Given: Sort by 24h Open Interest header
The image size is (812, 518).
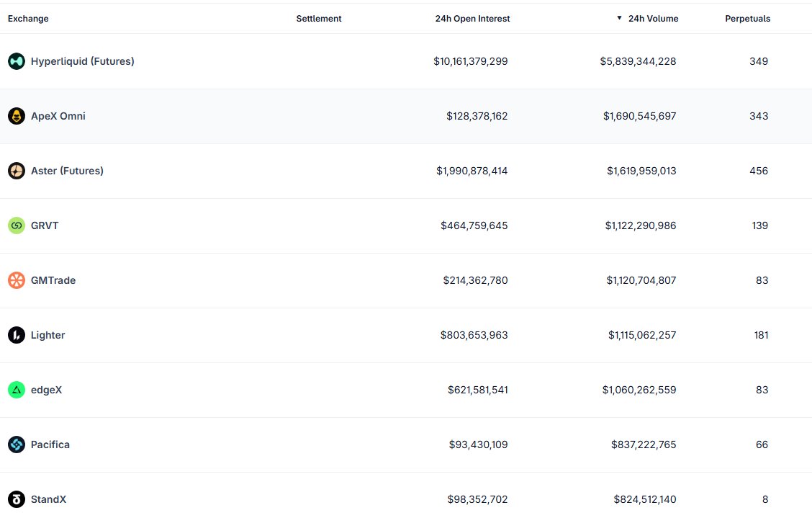Looking at the screenshot, I should pyautogui.click(x=472, y=19).
